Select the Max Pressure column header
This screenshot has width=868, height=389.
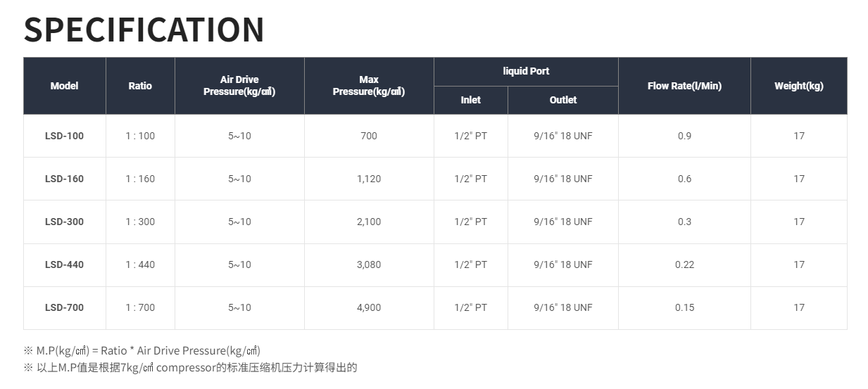pyautogui.click(x=369, y=86)
